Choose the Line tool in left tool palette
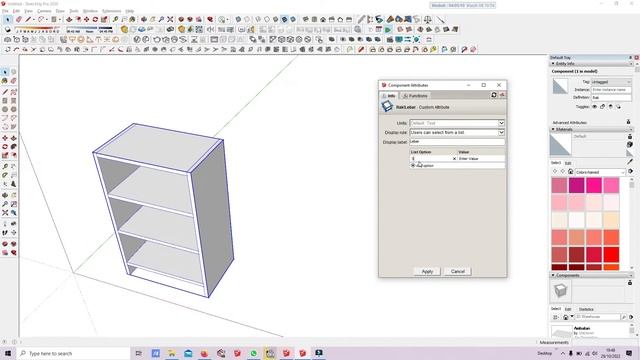Viewport: 640px width, 360px height. (x=5, y=92)
